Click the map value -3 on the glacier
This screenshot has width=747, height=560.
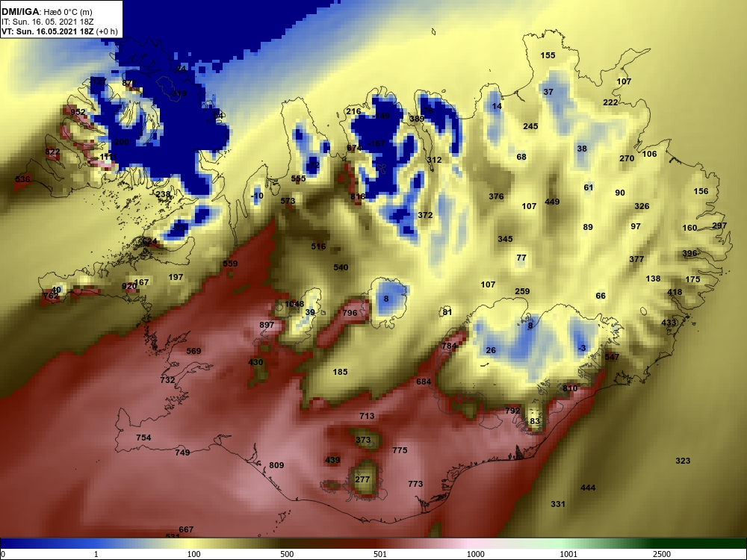point(582,348)
